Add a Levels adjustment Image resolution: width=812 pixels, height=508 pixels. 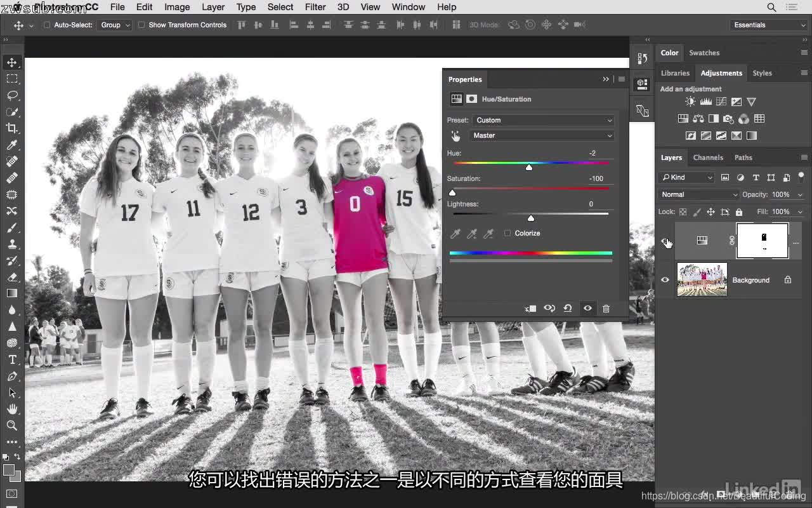(705, 102)
